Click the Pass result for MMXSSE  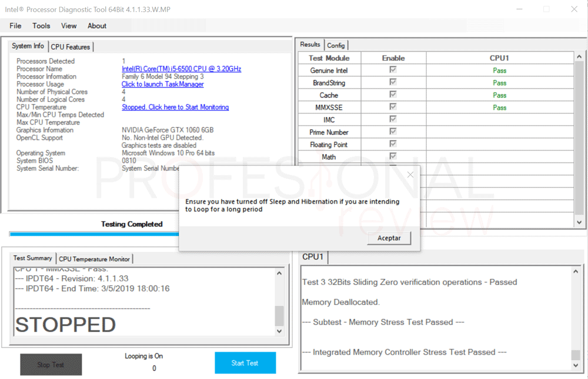point(499,108)
